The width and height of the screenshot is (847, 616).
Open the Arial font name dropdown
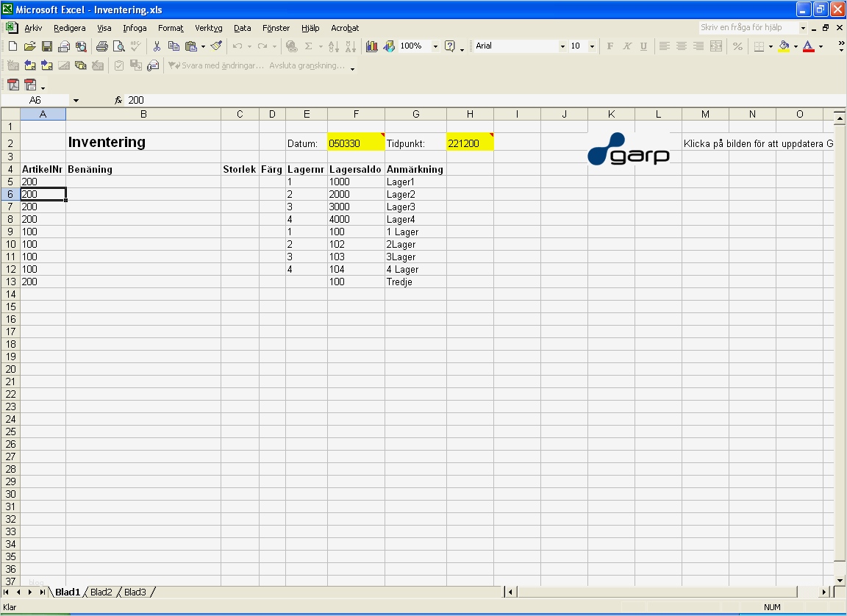coord(562,46)
